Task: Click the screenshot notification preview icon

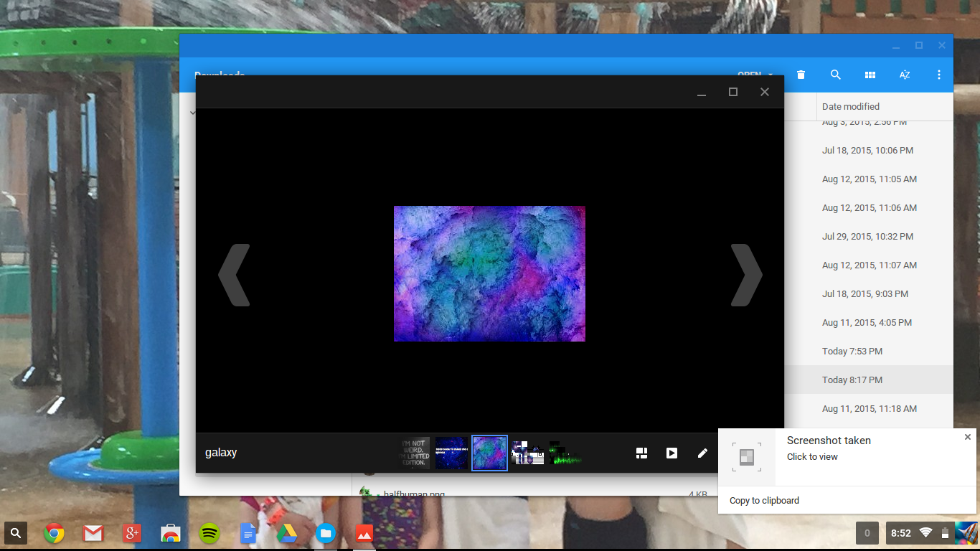Action: click(747, 457)
